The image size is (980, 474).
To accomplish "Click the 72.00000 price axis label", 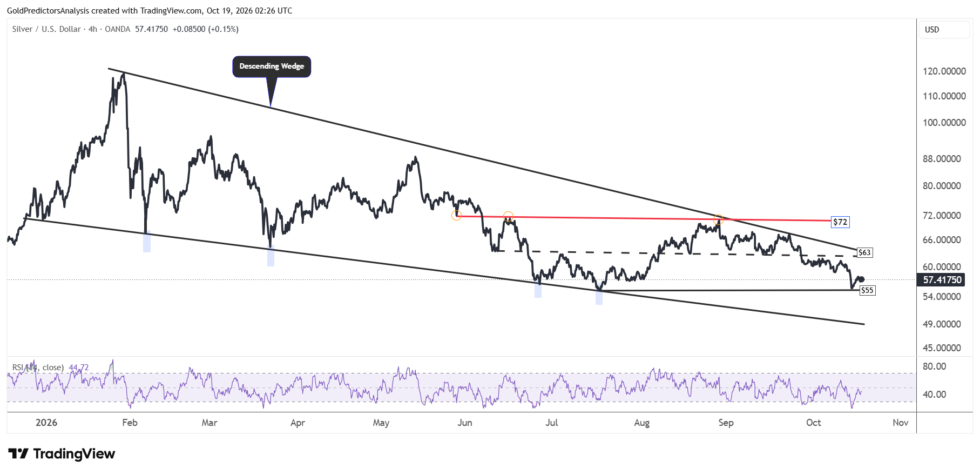I will 942,216.
